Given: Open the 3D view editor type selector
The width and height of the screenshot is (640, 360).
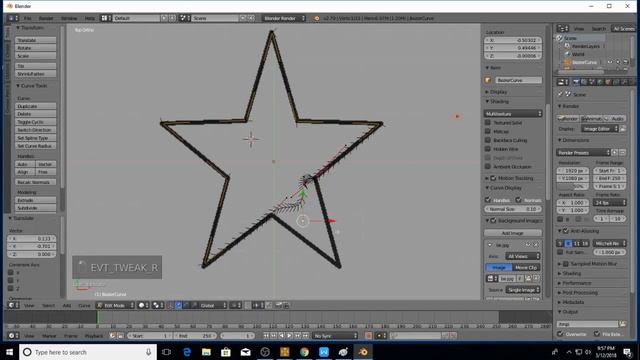Looking at the screenshot, I should coord(14,305).
